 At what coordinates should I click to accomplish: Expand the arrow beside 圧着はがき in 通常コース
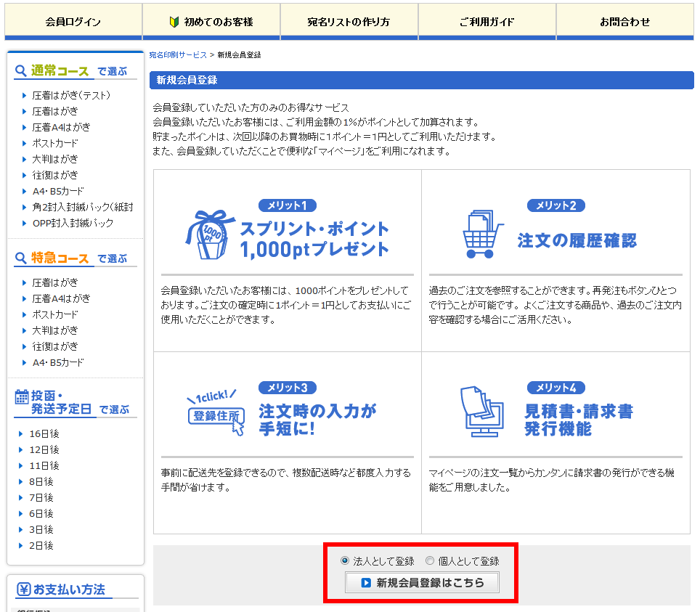click(24, 110)
